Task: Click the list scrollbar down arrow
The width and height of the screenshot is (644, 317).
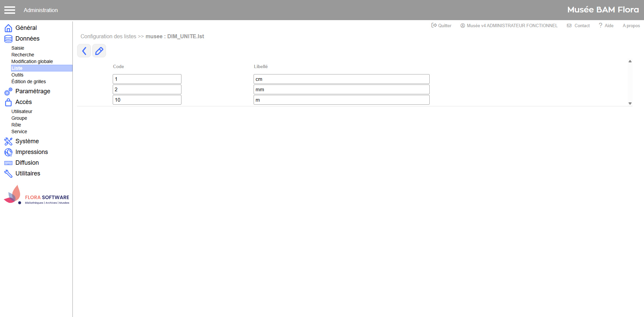Action: (x=630, y=104)
